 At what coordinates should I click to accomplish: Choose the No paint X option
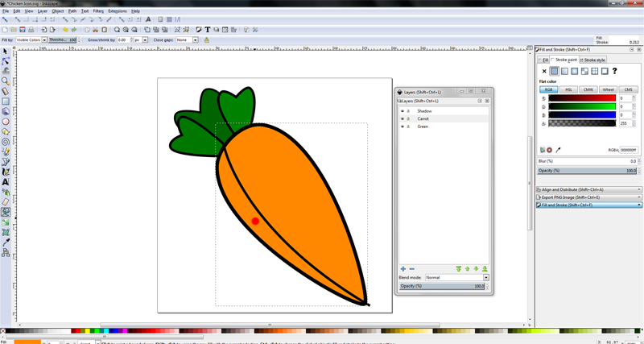[x=544, y=71]
